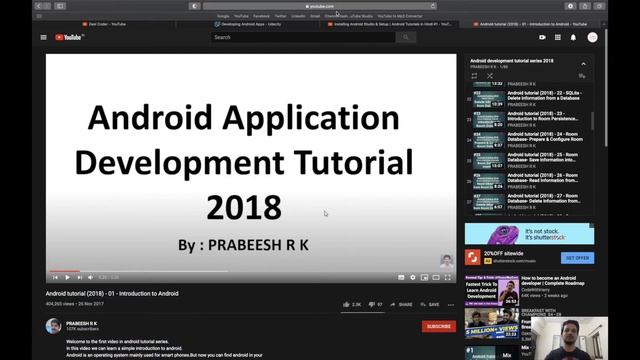The height and width of the screenshot is (360, 640).
Task: Toggle subtitles with the captions icon
Action: coord(401,278)
